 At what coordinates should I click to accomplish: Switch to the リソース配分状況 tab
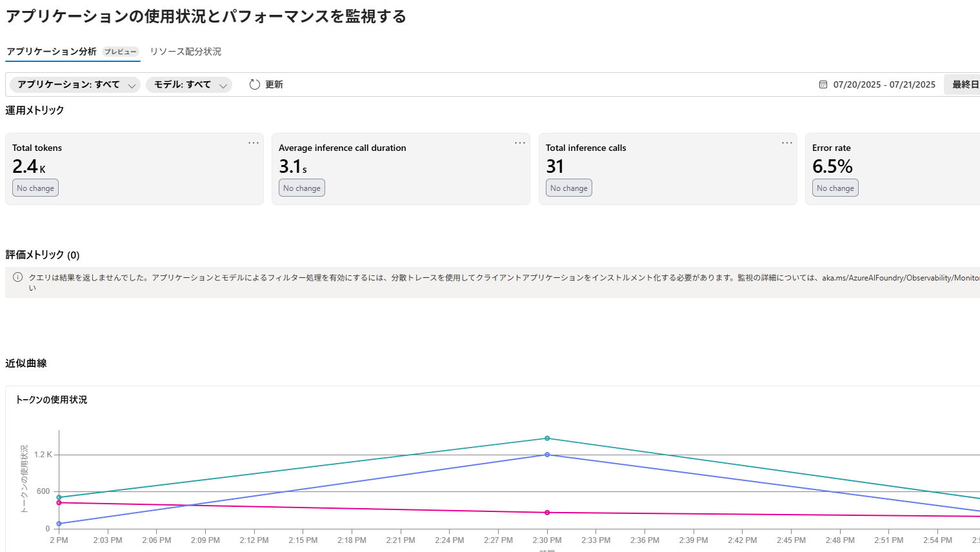[x=185, y=52]
